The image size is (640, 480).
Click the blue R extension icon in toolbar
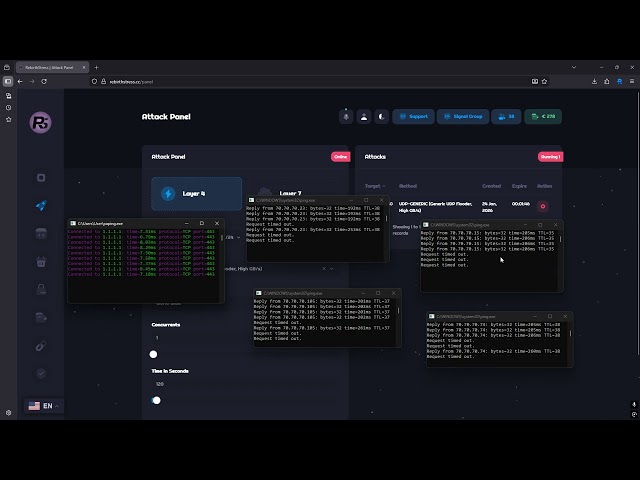[620, 82]
